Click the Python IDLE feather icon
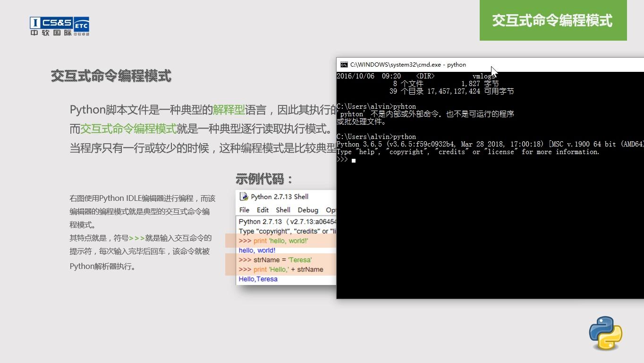This screenshot has height=363, width=644. point(244,197)
